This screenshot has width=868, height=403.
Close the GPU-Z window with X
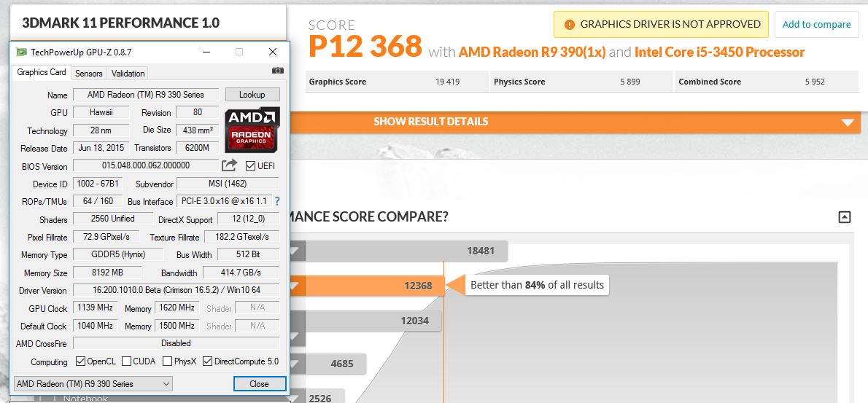(272, 52)
